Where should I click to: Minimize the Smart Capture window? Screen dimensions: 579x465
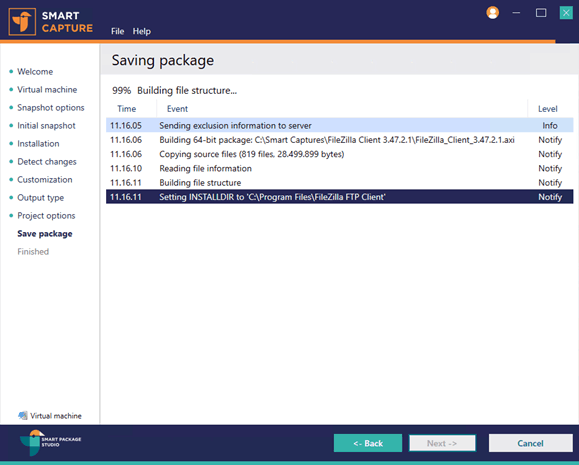coord(516,13)
